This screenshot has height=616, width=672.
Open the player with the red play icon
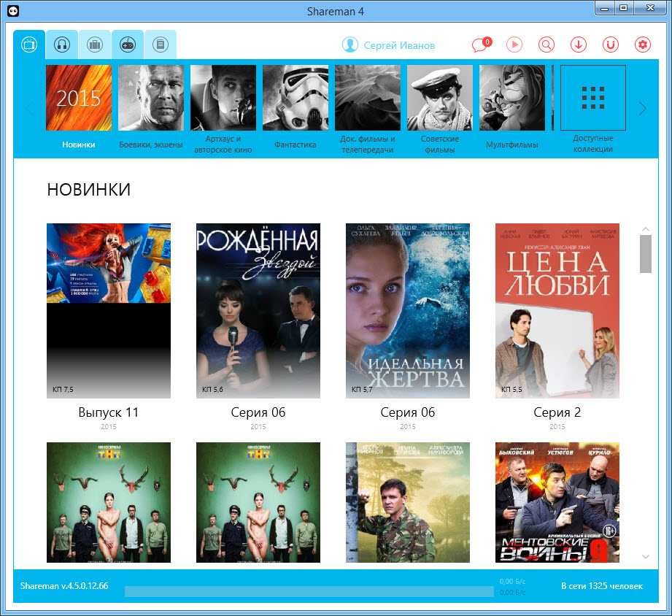click(514, 45)
